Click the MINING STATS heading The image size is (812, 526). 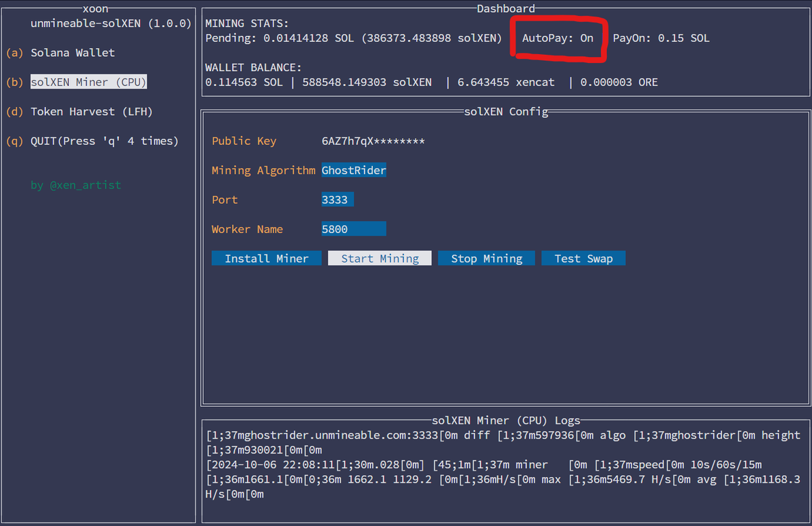click(247, 23)
